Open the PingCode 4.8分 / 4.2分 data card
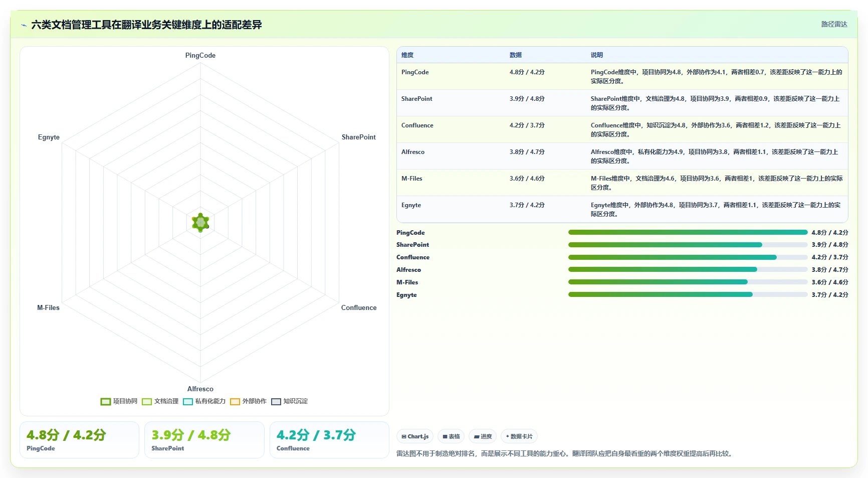Image resolution: width=868 pixels, height=478 pixels. [79, 440]
